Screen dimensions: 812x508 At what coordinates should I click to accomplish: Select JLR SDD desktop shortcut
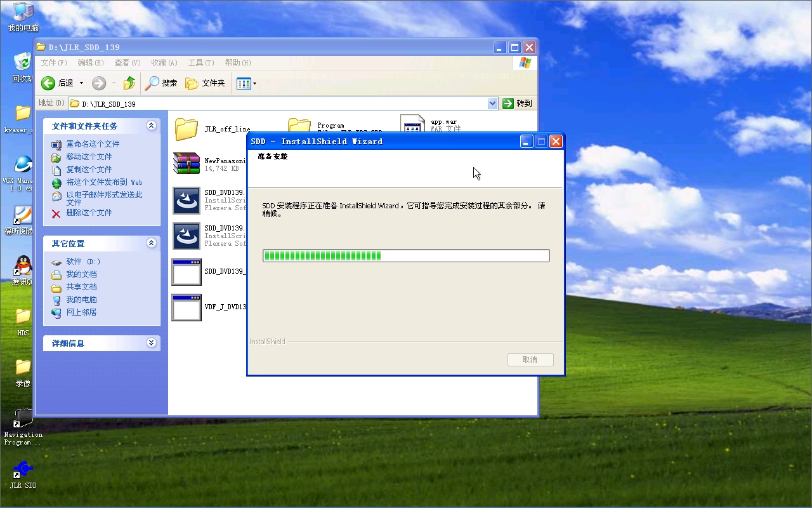(23, 474)
